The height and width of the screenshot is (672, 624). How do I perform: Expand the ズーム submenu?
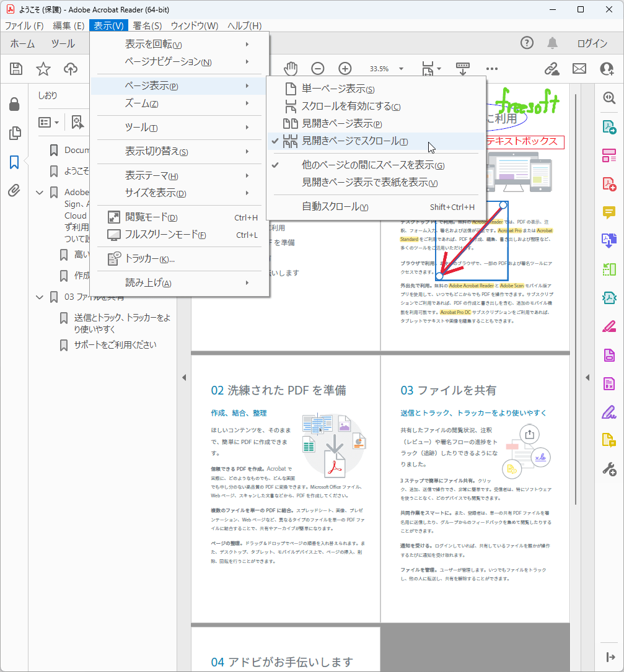click(x=179, y=103)
